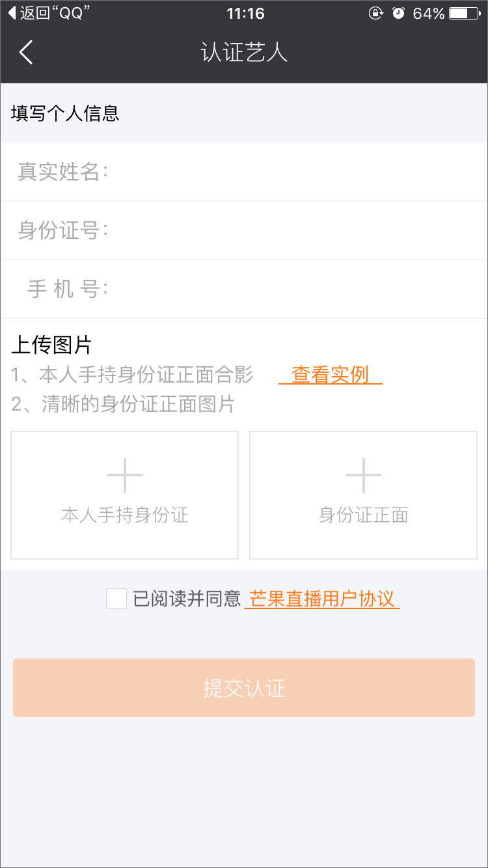Image resolution: width=488 pixels, height=868 pixels.
Task: Tap the alarm clock status icon
Action: tap(398, 13)
